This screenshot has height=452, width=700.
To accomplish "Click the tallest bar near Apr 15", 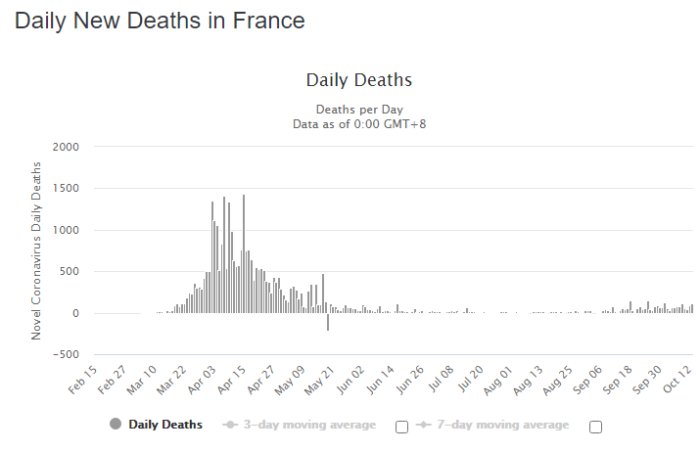I will click(243, 254).
